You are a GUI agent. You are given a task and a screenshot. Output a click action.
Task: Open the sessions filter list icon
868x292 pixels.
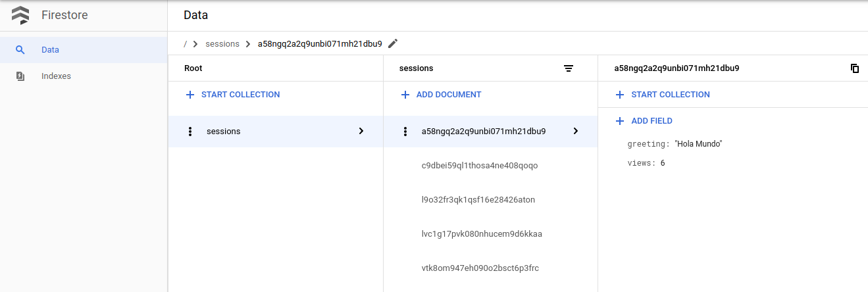[x=569, y=68]
